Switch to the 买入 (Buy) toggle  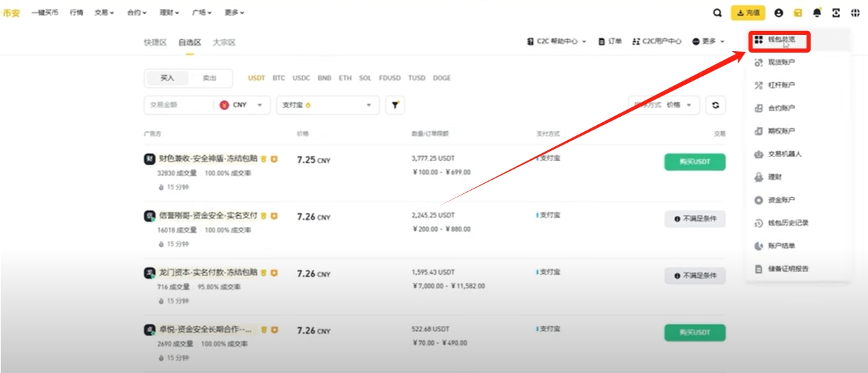[x=167, y=78]
